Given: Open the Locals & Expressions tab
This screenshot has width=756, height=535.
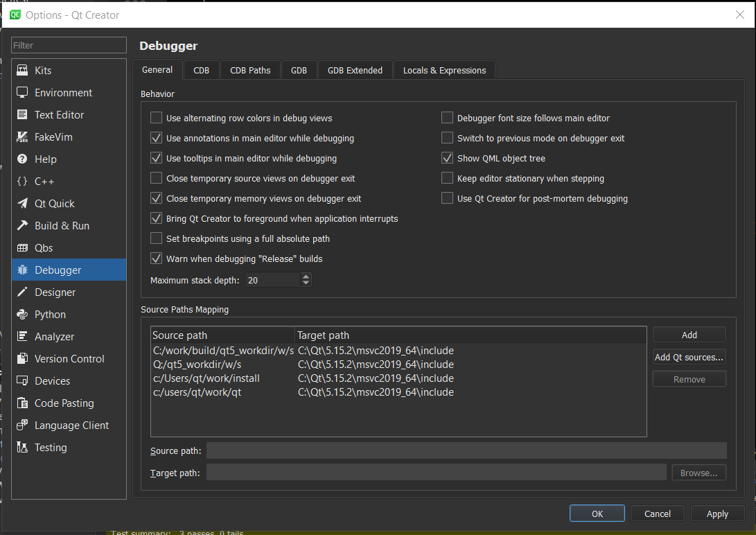Looking at the screenshot, I should (445, 71).
